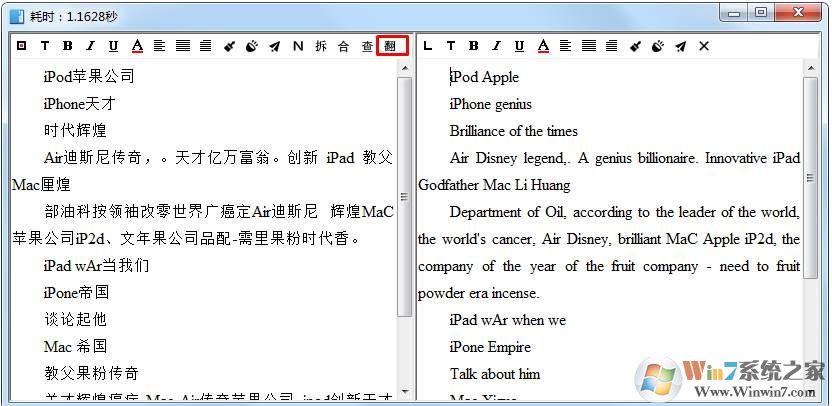Click the line 'iPhone genius'
Viewport: 832px width, 406px height.
coord(490,104)
